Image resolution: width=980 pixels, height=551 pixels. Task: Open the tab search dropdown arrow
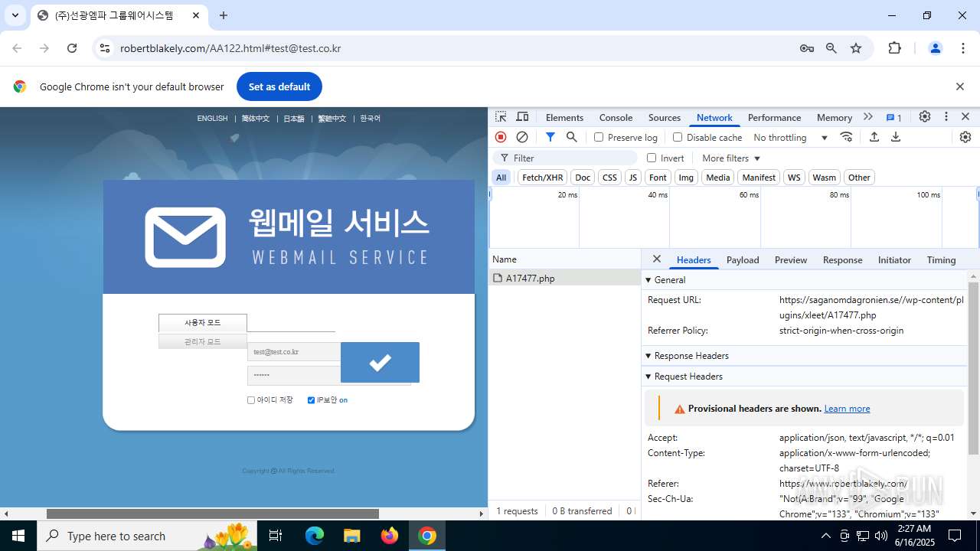click(x=15, y=15)
